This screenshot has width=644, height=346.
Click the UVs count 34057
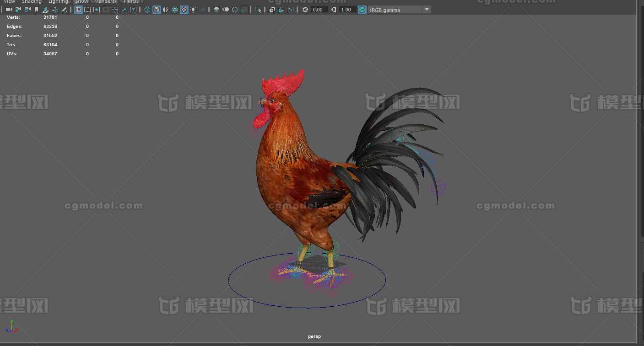[50, 53]
